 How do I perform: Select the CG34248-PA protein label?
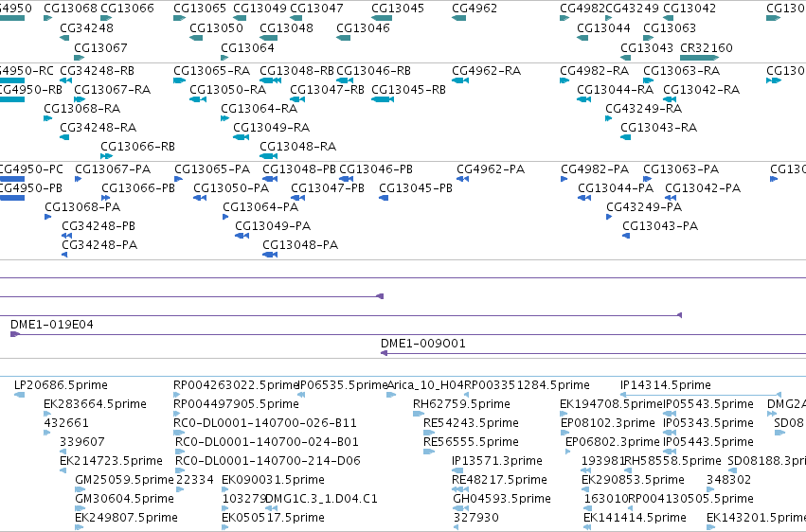tap(99, 245)
